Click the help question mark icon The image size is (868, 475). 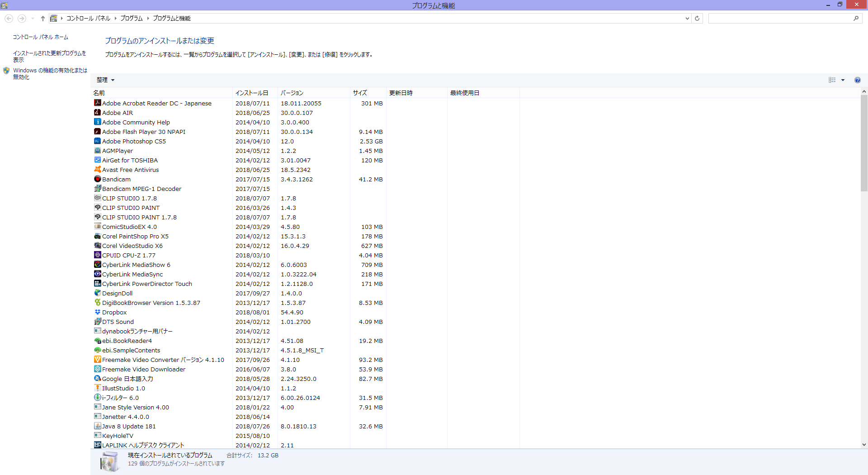(x=857, y=80)
